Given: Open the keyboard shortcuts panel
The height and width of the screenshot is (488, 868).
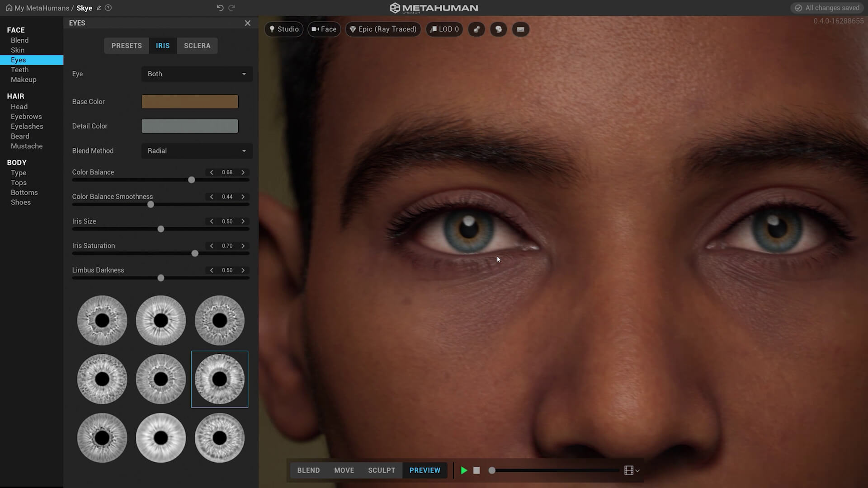Looking at the screenshot, I should click(520, 29).
